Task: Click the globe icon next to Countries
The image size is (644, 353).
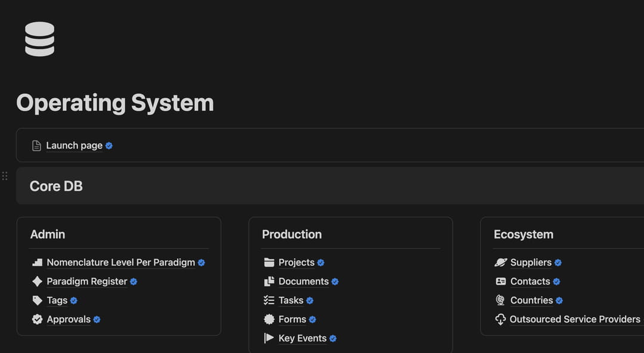Action: [500, 300]
